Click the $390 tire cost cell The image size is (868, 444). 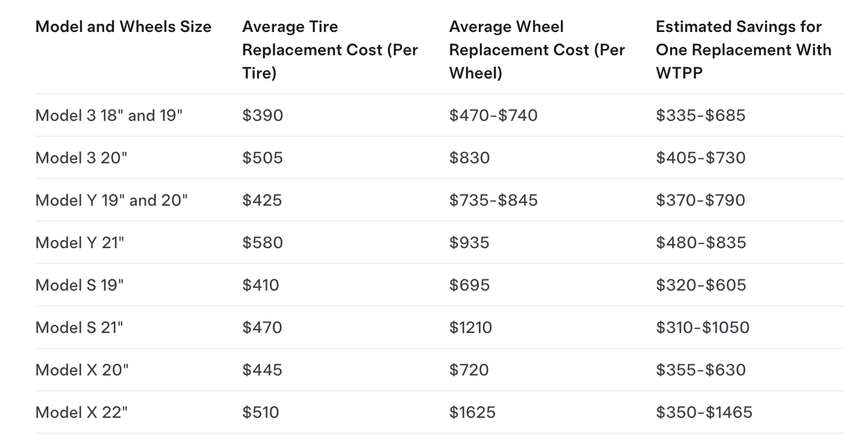point(262,115)
